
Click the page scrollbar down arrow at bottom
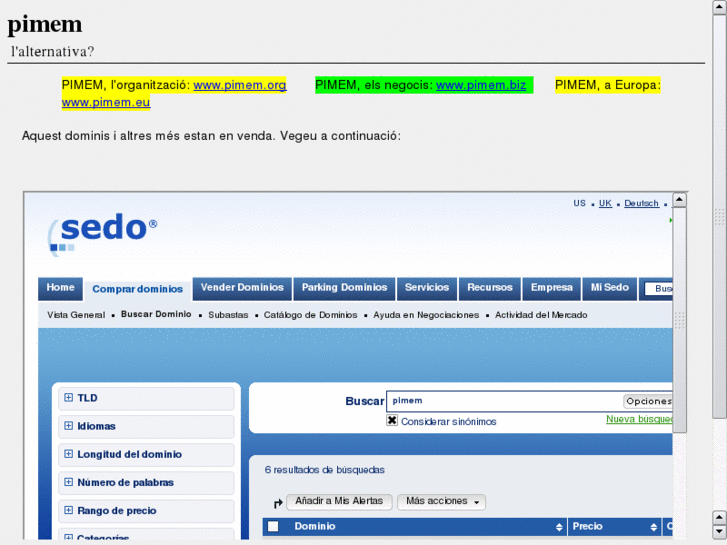pyautogui.click(x=719, y=532)
